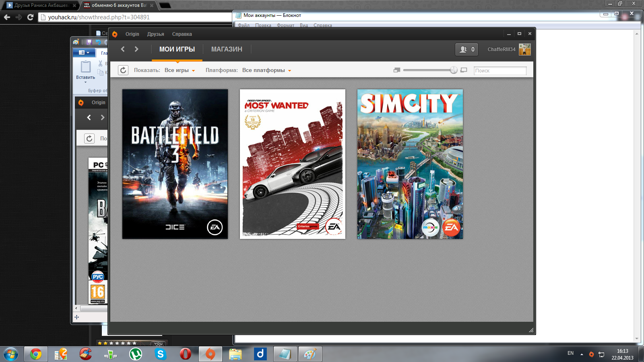The image size is (644, 362).
Task: Click the youhack.ru address bar
Action: [x=135, y=17]
